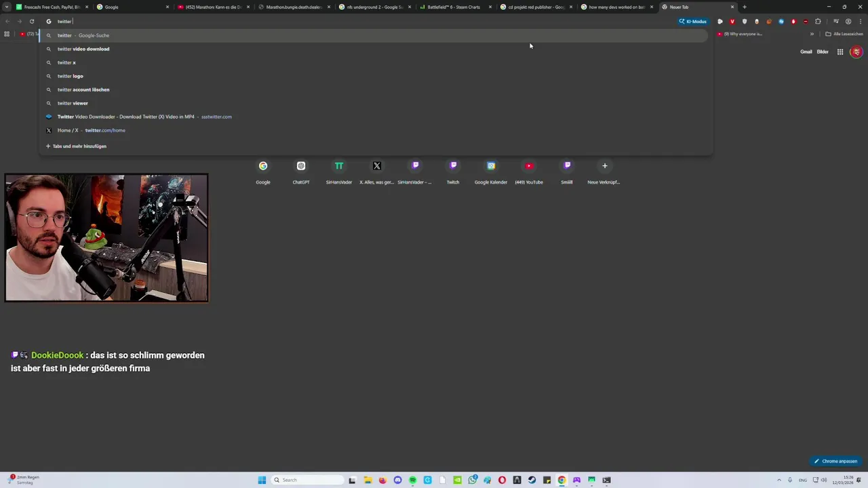Open the 'Why everyone is...' bookmark
Viewport: 868px width, 488px height.
click(739, 34)
